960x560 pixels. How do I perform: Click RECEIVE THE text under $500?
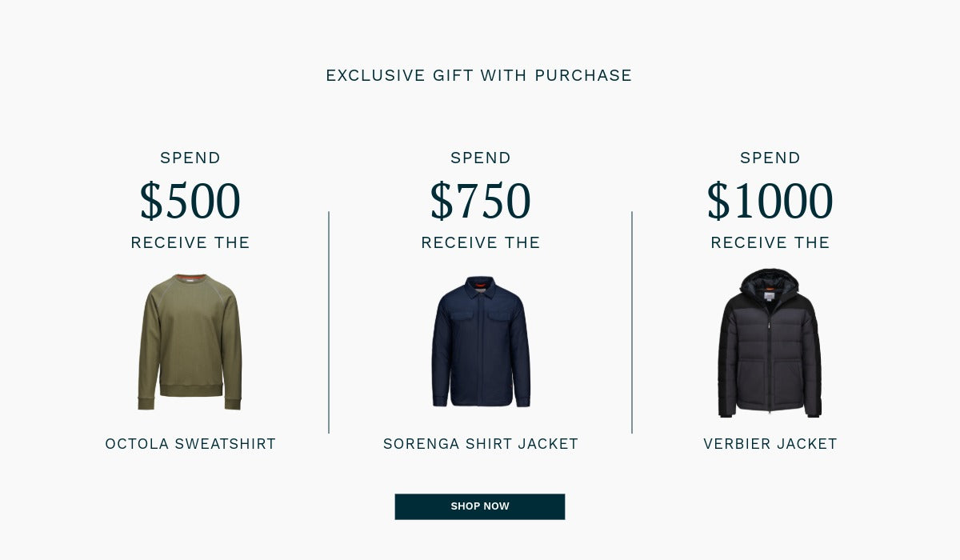190,242
